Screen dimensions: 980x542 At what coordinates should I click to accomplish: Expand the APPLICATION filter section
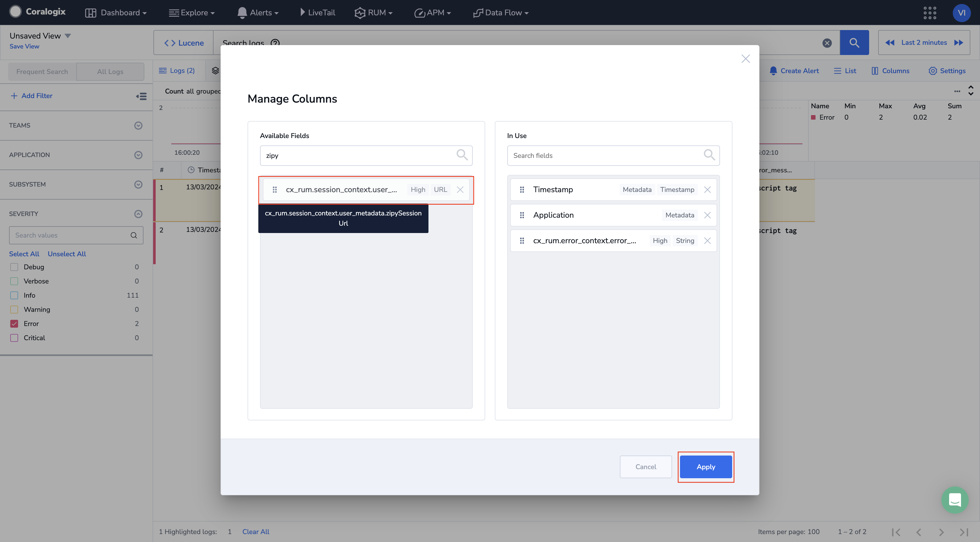point(138,155)
